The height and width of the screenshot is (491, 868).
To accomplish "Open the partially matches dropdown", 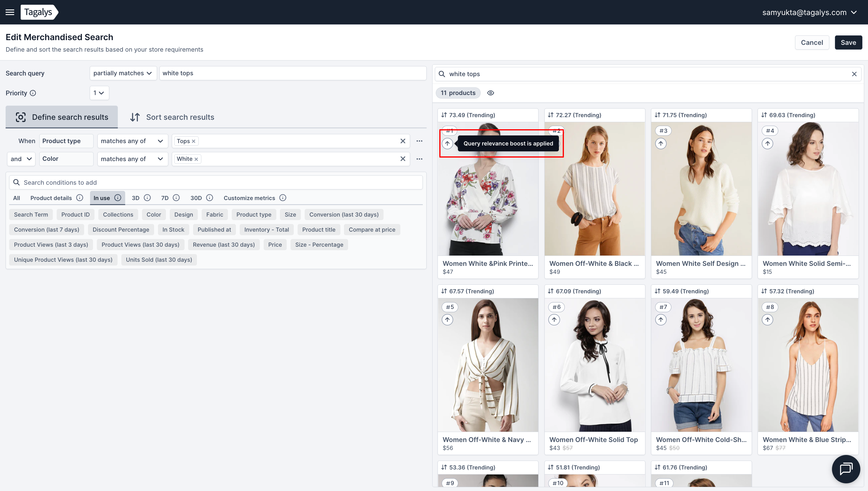I will click(x=123, y=73).
